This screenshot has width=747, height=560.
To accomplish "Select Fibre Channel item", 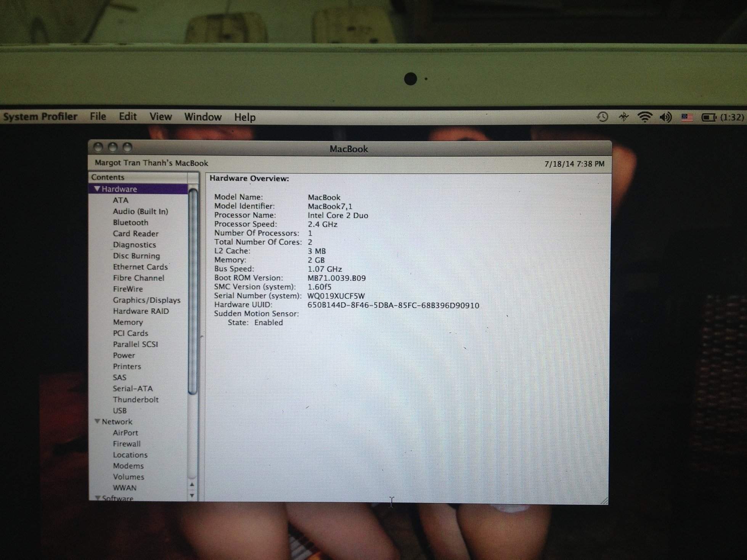I will [x=138, y=278].
